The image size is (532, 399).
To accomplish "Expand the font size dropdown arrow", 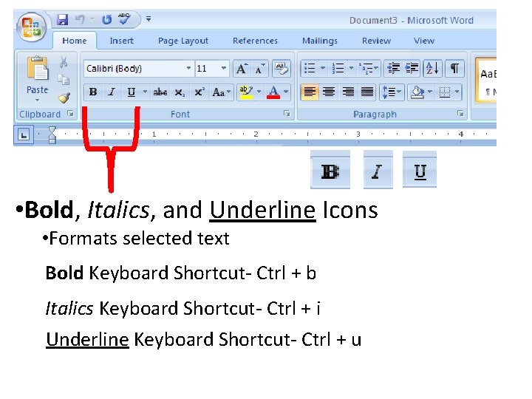I will point(224,69).
